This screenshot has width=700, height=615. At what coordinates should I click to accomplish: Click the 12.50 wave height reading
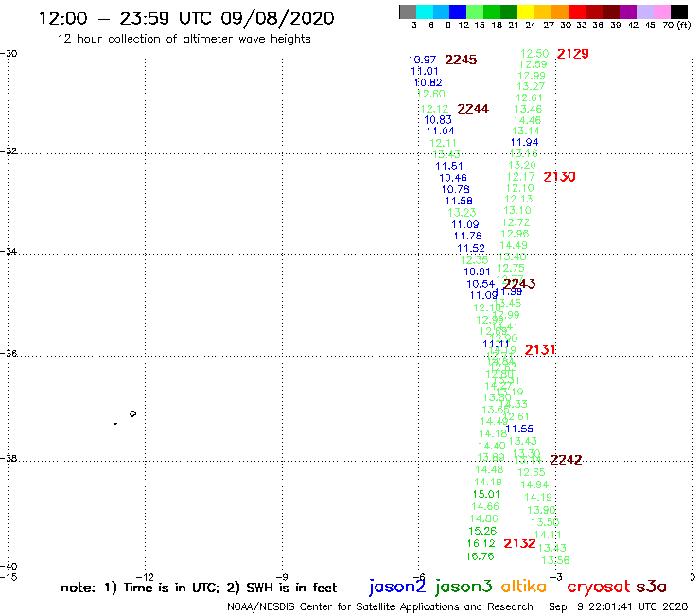(x=534, y=54)
